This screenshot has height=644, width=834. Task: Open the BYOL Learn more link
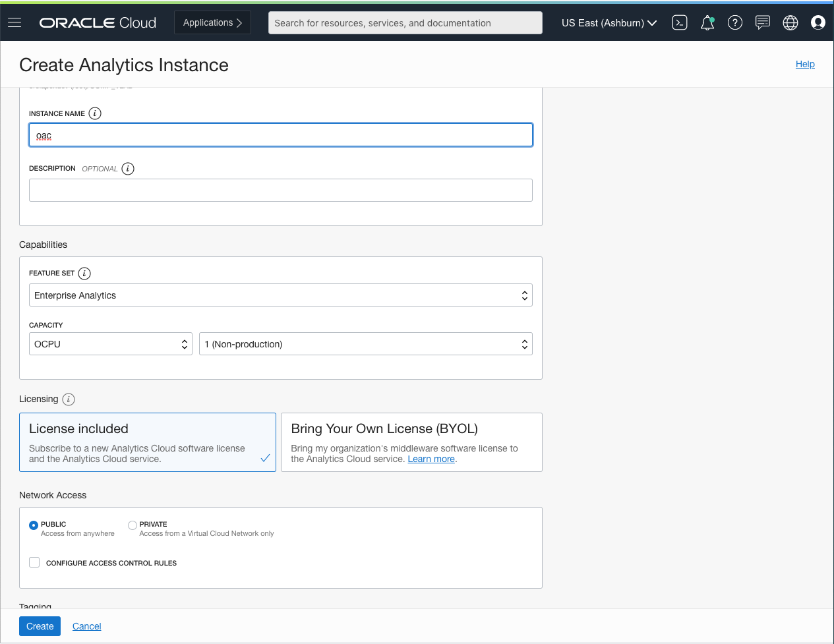(x=431, y=459)
